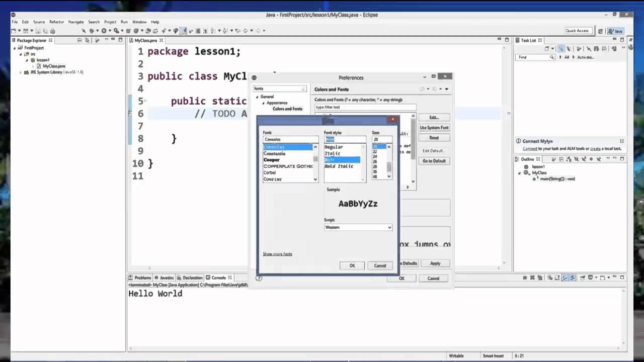
Task: Toggle Scheduled presentation in Task List toolbar
Action: [569, 49]
